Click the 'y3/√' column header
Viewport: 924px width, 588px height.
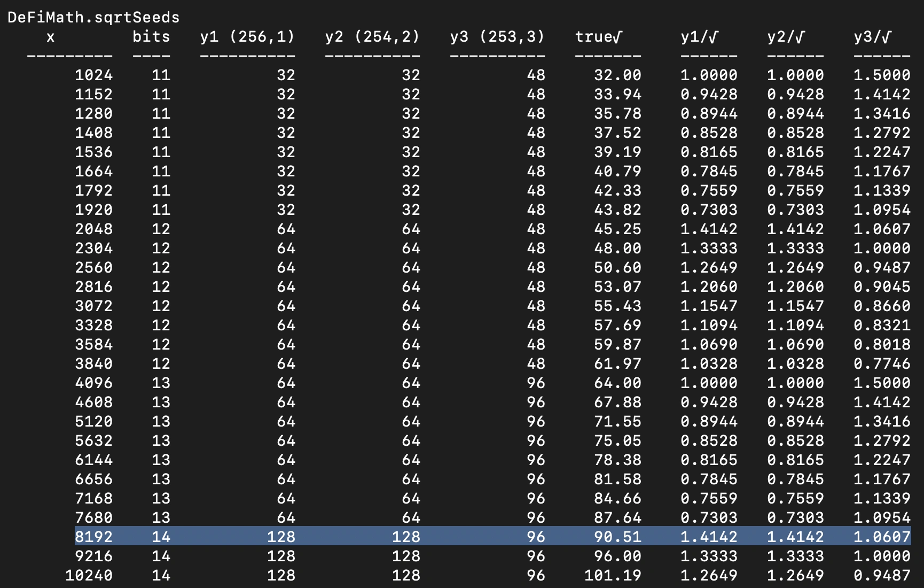[x=873, y=37]
